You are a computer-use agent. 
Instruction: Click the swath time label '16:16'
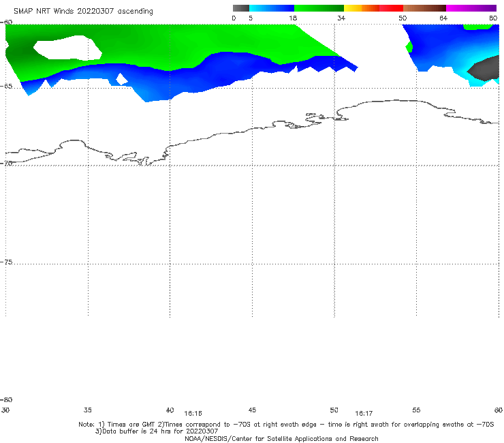coord(193,414)
